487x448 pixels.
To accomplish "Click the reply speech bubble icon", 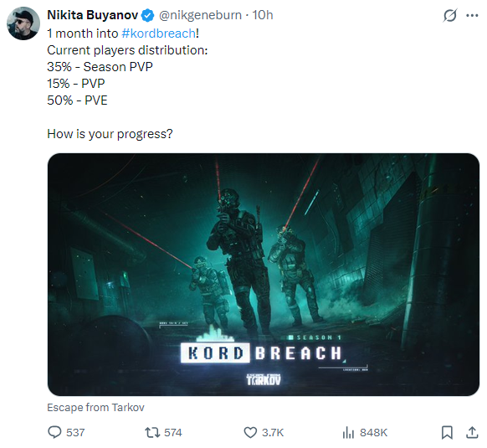I will tap(54, 432).
